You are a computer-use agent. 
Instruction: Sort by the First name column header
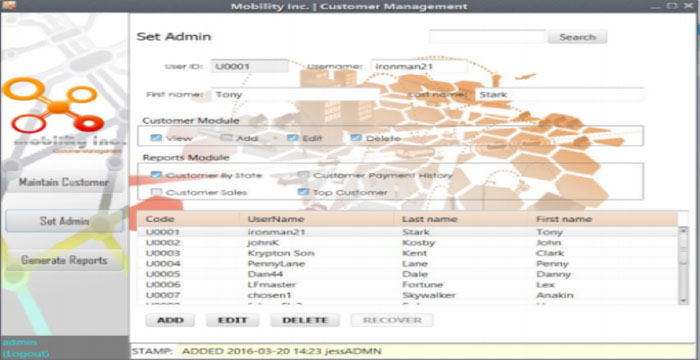tap(602, 219)
